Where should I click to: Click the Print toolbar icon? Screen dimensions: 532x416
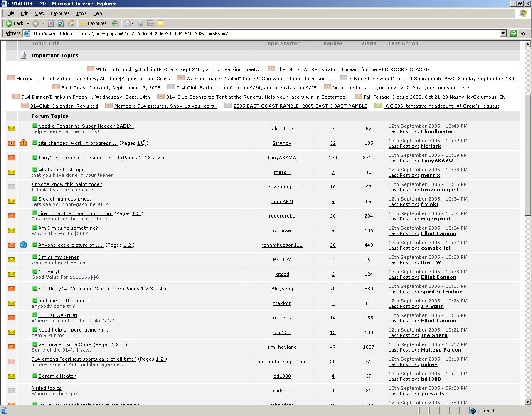pyautogui.click(x=140, y=23)
